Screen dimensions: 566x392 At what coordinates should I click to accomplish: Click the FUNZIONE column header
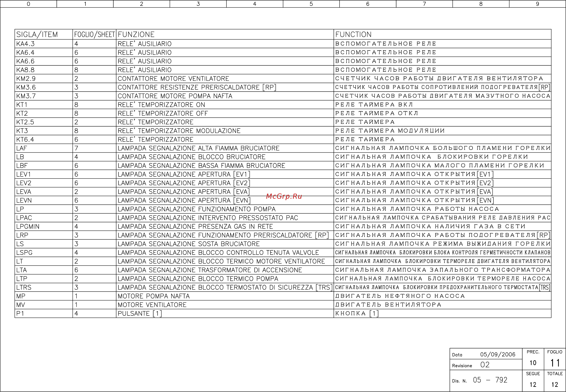pyautogui.click(x=225, y=34)
